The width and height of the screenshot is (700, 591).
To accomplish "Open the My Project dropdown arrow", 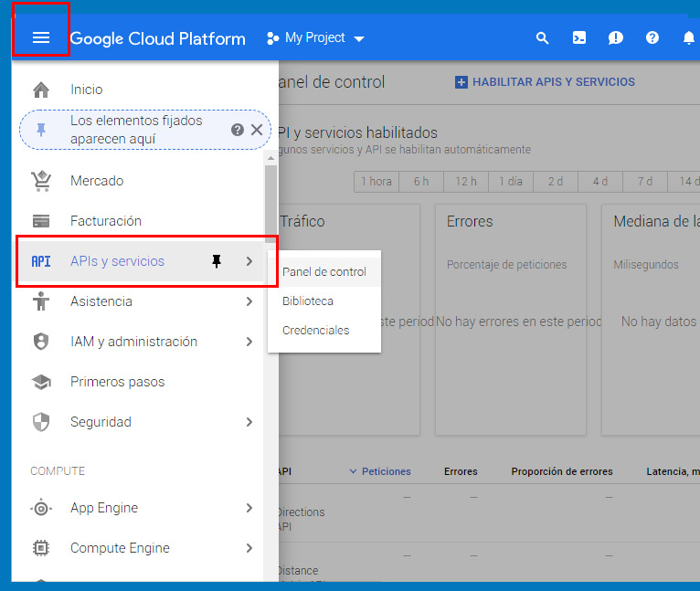I will [359, 39].
